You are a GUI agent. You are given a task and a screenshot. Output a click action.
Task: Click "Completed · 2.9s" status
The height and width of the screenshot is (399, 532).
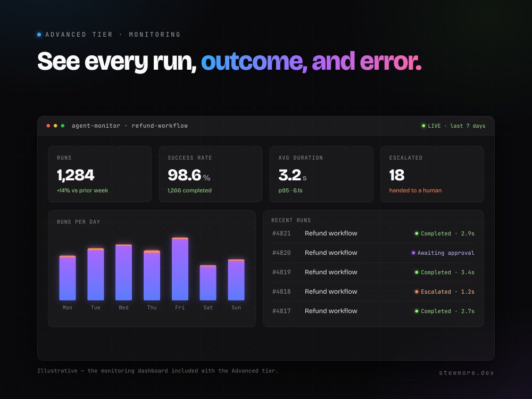[444, 234]
